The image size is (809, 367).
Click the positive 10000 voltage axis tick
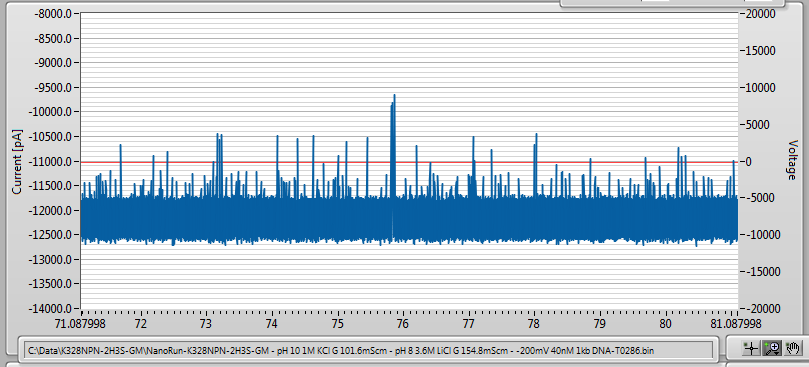(761, 88)
